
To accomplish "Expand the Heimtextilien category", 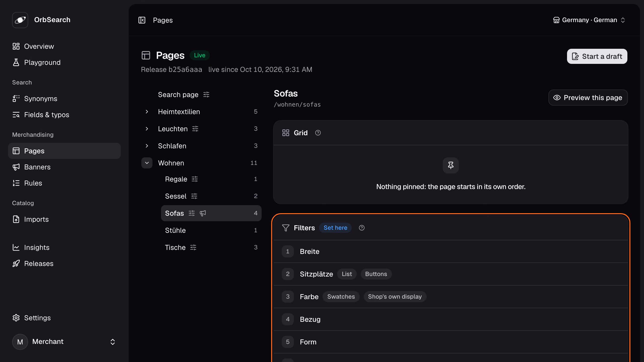I will click(x=147, y=112).
